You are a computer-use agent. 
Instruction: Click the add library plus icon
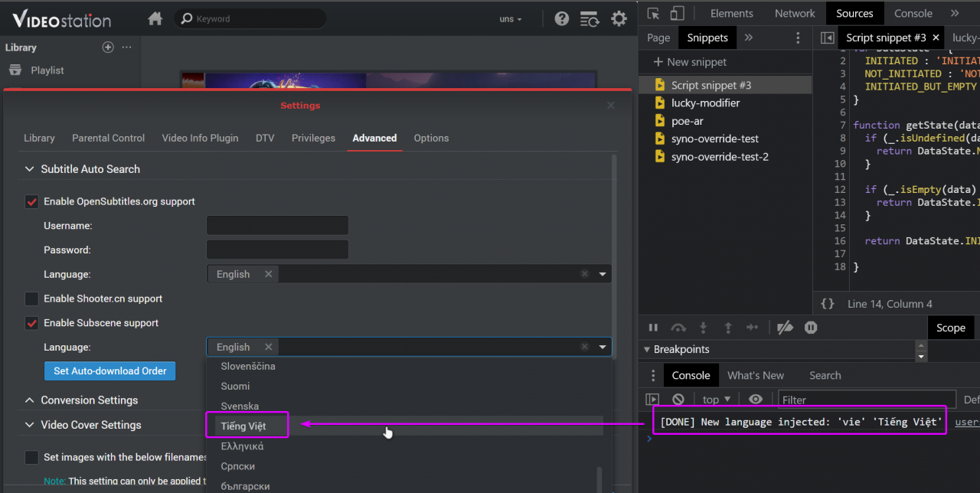pyautogui.click(x=108, y=47)
